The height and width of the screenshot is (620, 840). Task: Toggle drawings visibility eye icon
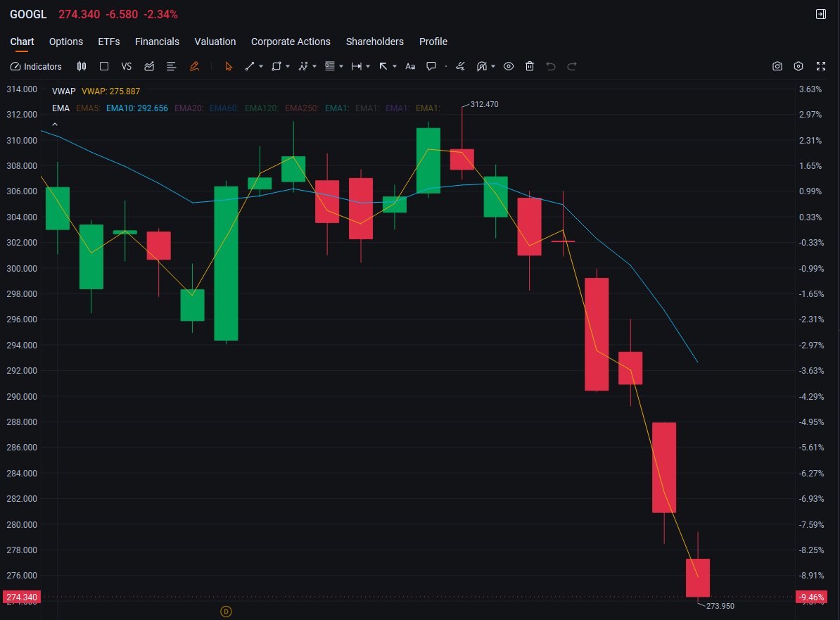(x=509, y=66)
